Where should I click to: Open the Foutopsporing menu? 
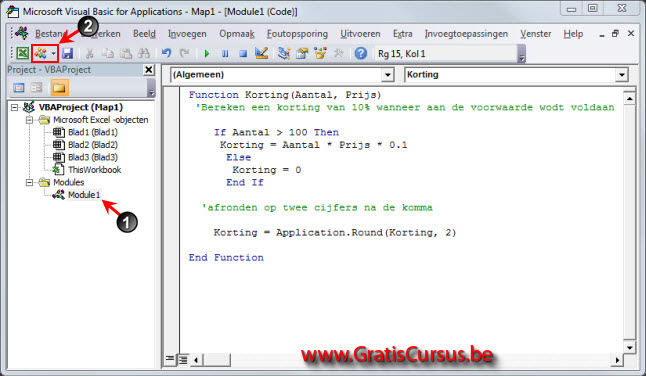(297, 34)
